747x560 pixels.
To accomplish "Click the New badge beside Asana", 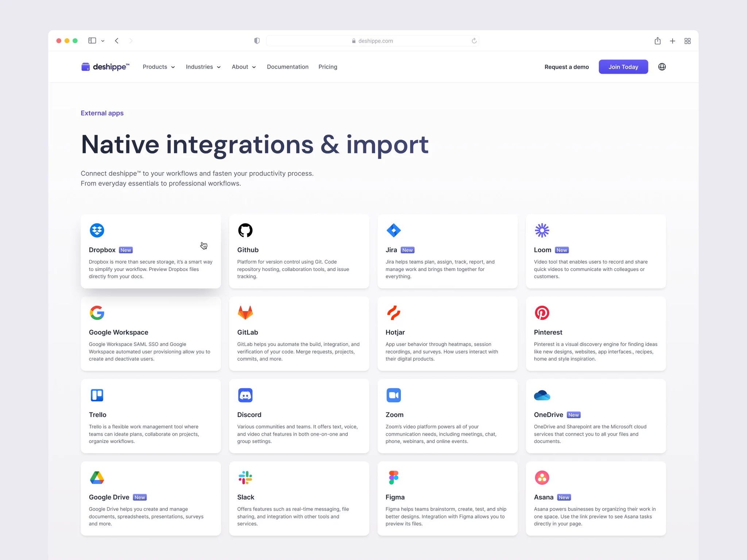I will coord(564,497).
